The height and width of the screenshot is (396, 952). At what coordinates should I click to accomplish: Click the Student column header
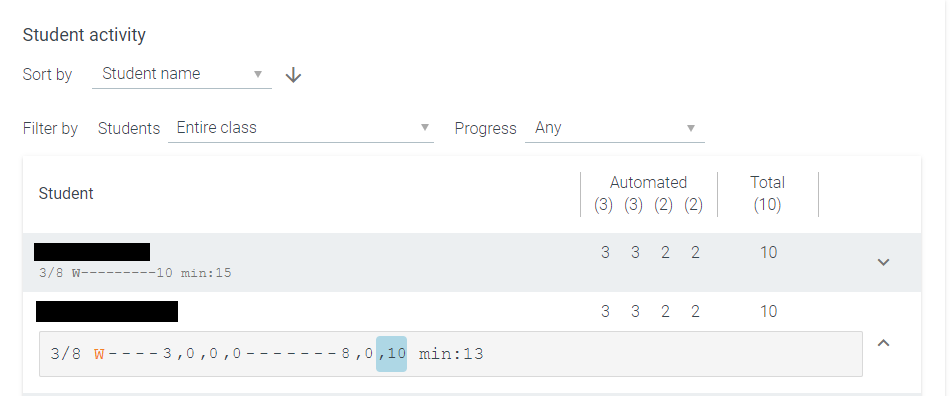pos(66,194)
